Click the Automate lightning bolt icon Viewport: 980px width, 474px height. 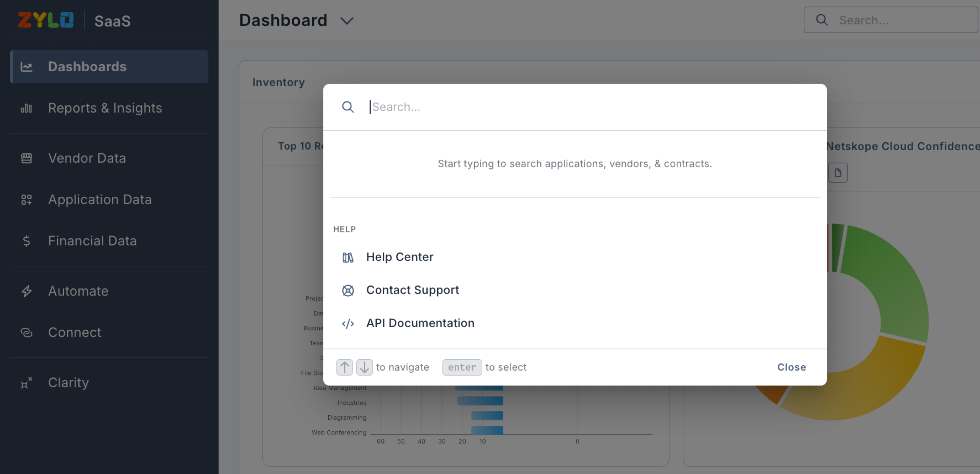[x=26, y=291]
